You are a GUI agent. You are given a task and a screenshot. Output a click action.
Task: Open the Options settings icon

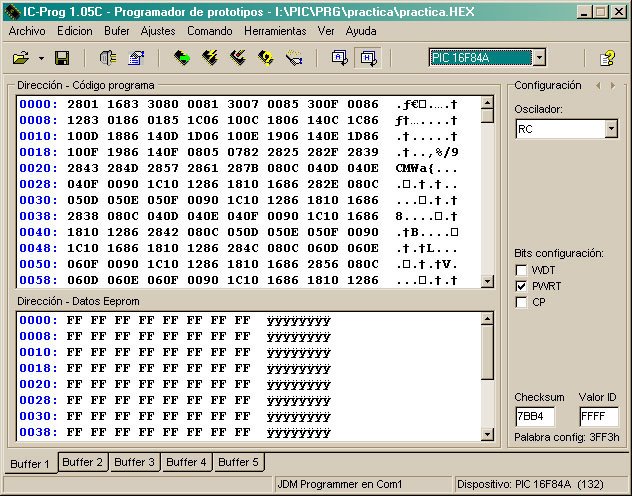[x=136, y=58]
